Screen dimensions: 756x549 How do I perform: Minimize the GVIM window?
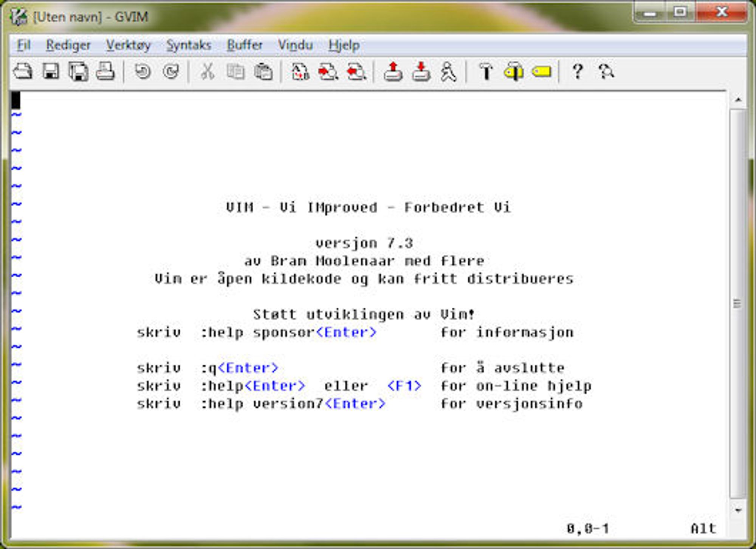click(x=650, y=13)
